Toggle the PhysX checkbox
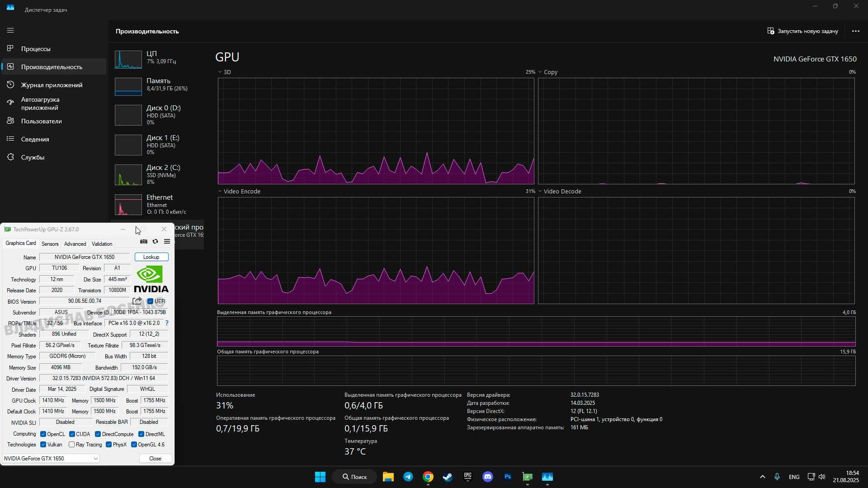The height and width of the screenshot is (488, 868). click(x=109, y=445)
